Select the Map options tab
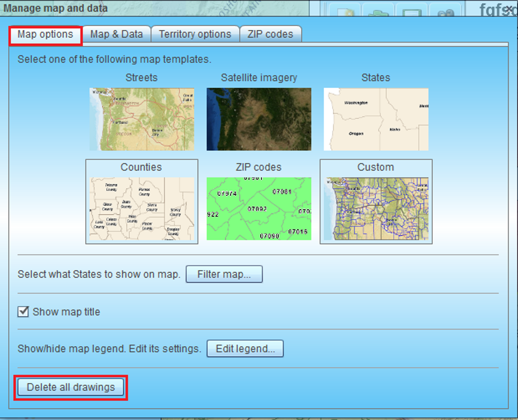Screen dimensions: 518x420 45,35
